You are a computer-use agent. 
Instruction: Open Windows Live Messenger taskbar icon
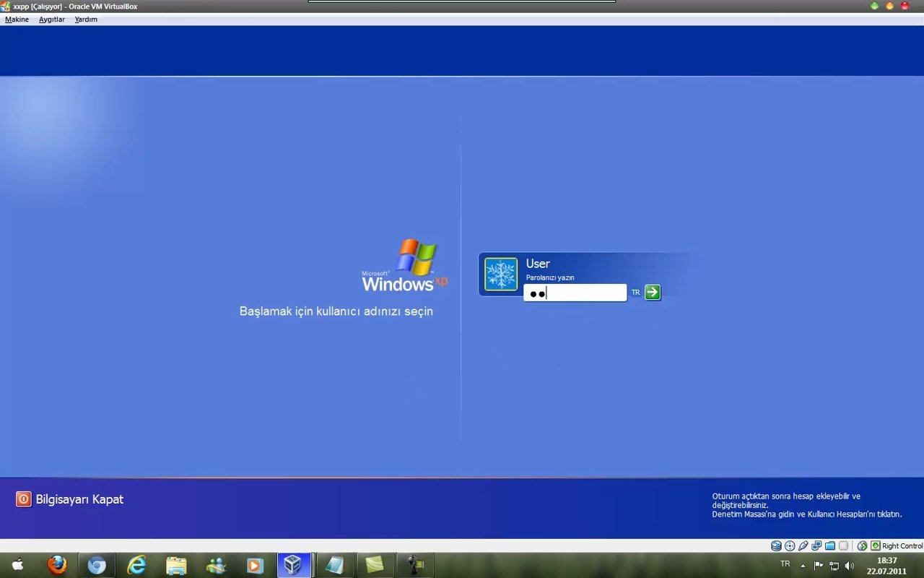pyautogui.click(x=216, y=565)
